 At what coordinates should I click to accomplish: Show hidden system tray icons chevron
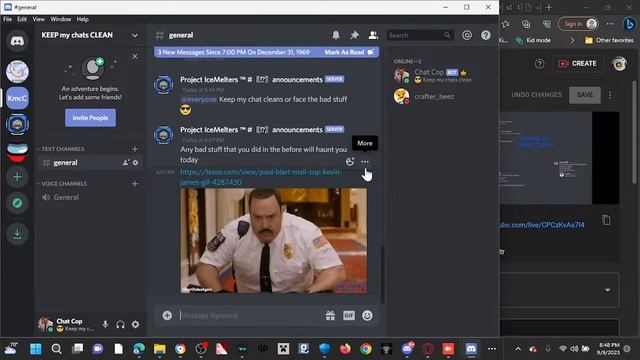pyautogui.click(x=518, y=349)
